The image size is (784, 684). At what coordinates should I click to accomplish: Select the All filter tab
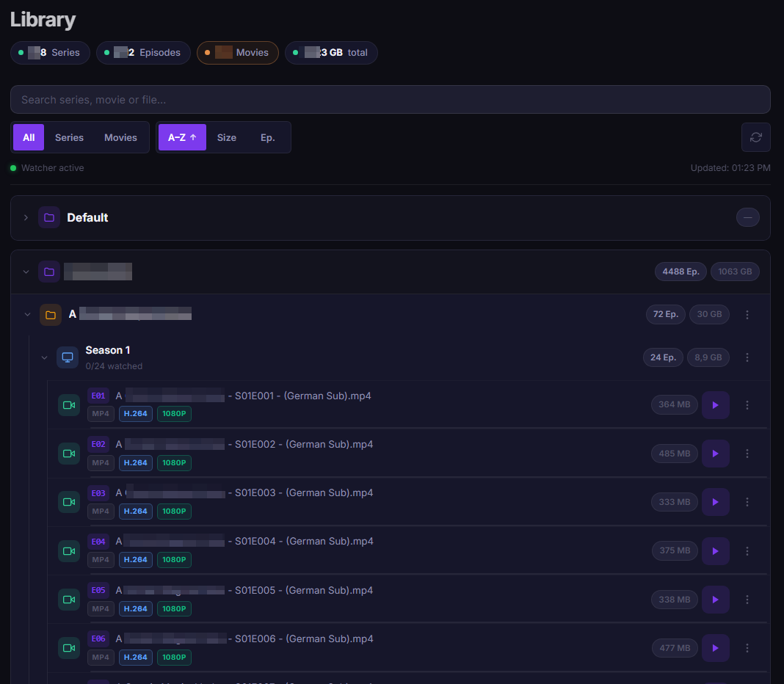(x=29, y=137)
